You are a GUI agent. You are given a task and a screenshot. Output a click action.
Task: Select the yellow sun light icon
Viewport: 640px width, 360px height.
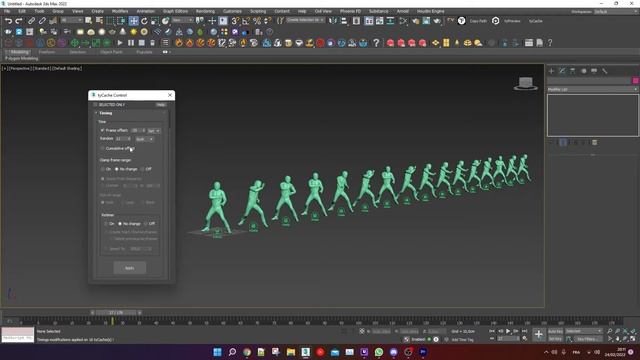click(x=133, y=32)
